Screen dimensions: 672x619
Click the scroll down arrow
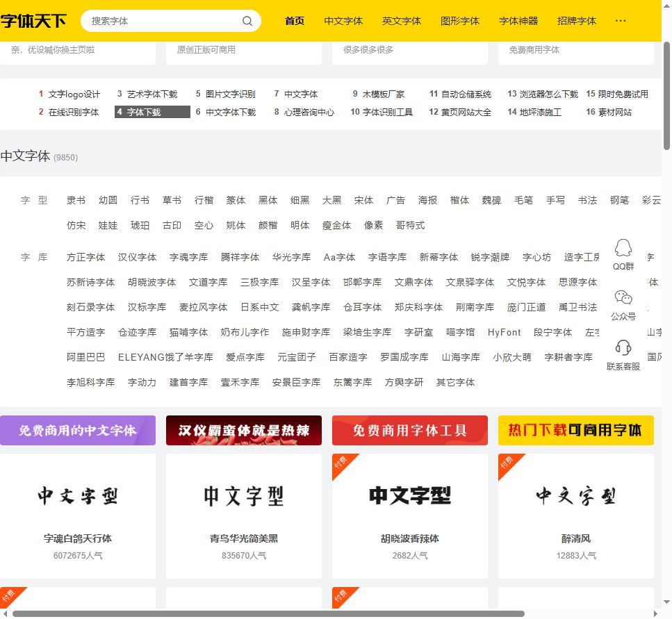pos(666,602)
